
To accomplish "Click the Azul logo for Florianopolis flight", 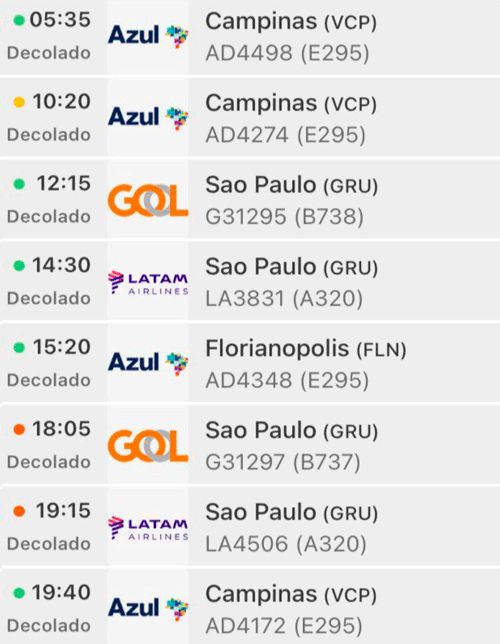I will pos(148,363).
